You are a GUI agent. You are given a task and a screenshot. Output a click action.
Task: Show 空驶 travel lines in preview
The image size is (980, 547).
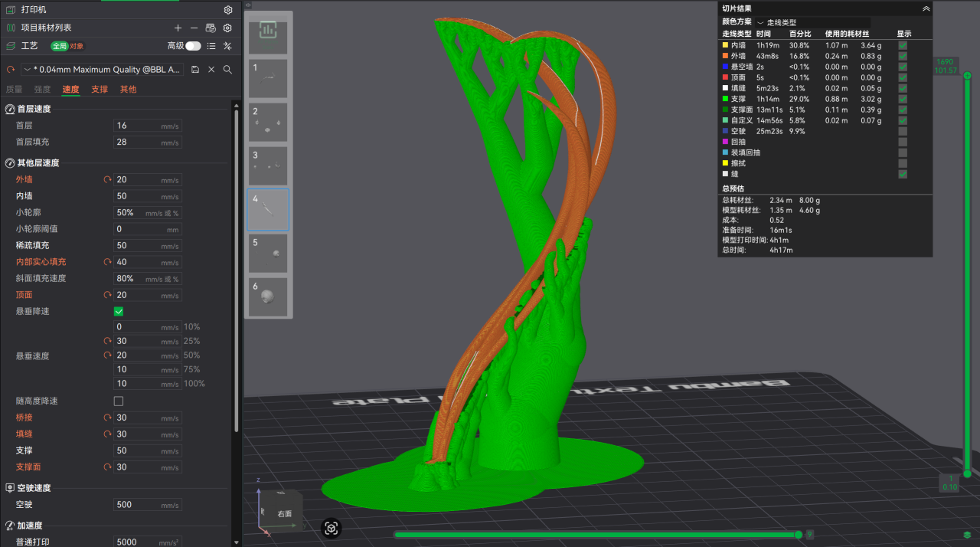903,131
